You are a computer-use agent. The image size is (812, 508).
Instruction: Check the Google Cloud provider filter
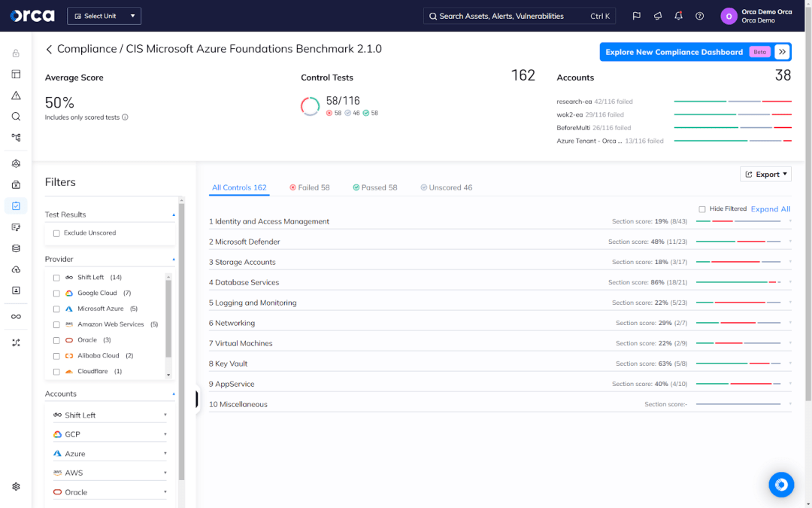56,294
